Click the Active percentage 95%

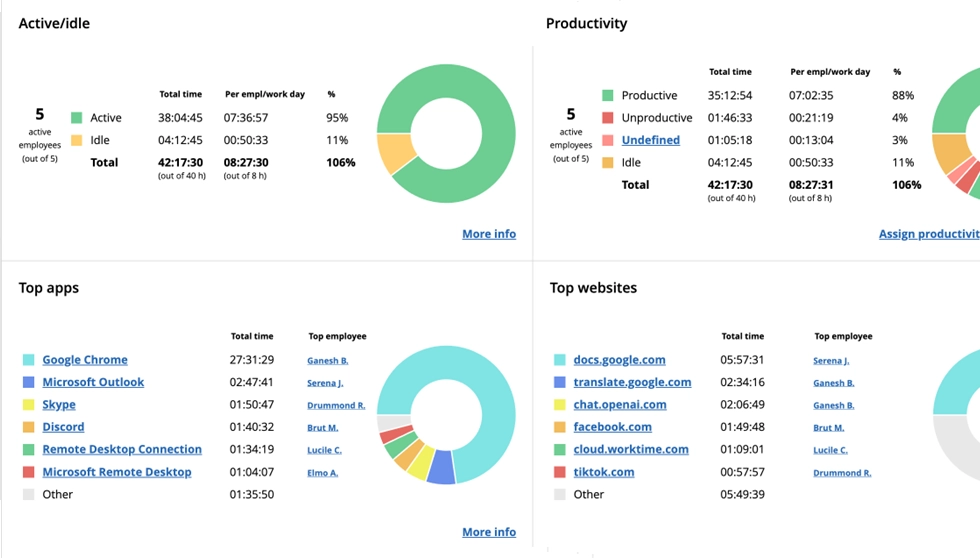pos(337,118)
